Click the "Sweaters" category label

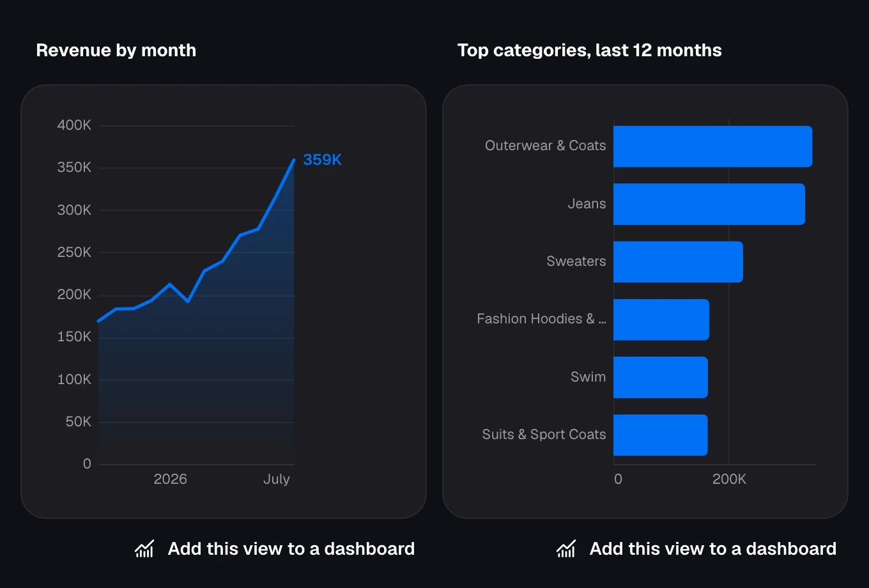pyautogui.click(x=576, y=261)
